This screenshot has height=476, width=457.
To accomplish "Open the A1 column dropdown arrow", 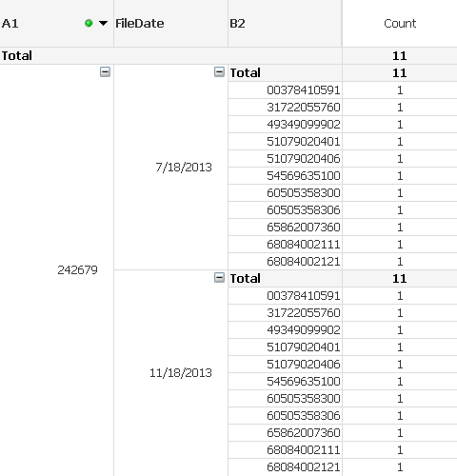I will [x=103, y=23].
